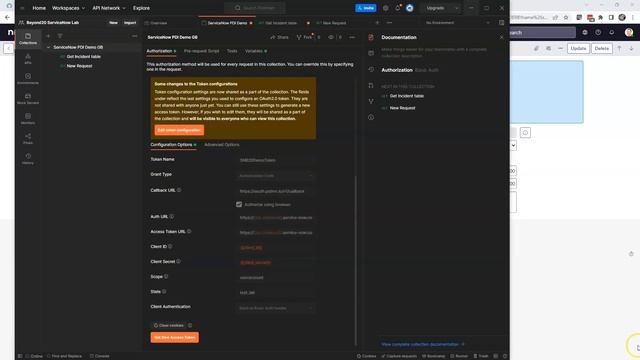The width and height of the screenshot is (640, 360).
Task: Select Get Incident table in the collection tree
Action: [x=83, y=57]
